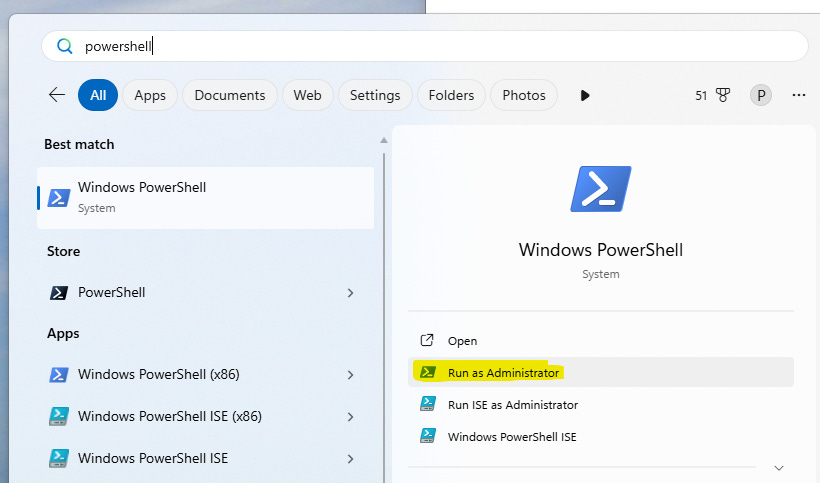Viewport: 820px width, 483px height.
Task: Expand more actions with down chevron
Action: click(779, 468)
